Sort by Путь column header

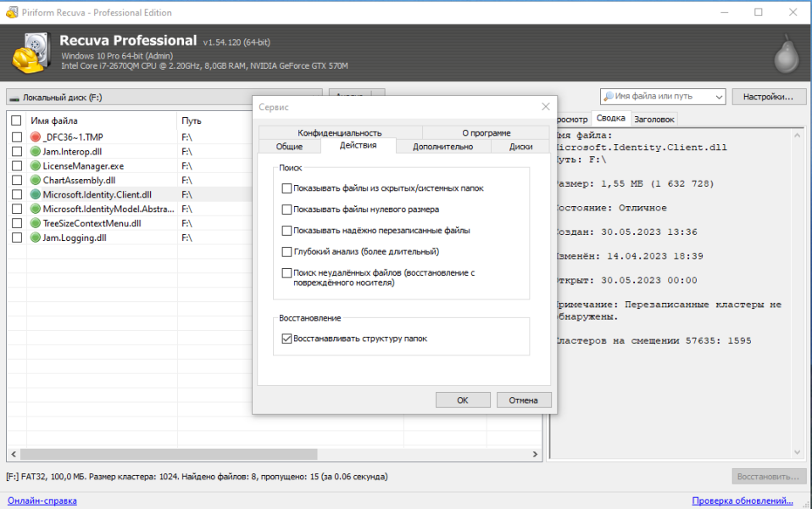click(191, 120)
